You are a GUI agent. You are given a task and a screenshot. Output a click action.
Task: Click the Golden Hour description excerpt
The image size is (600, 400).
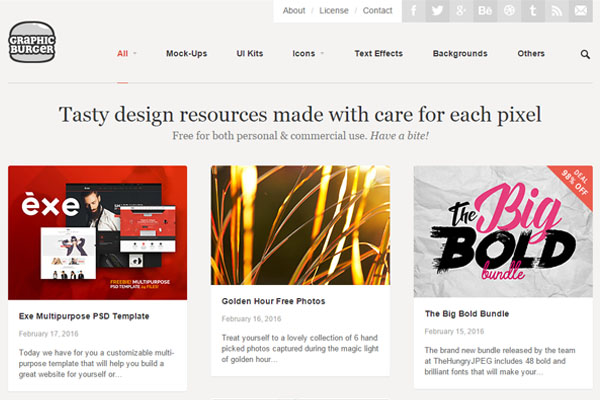point(300,349)
